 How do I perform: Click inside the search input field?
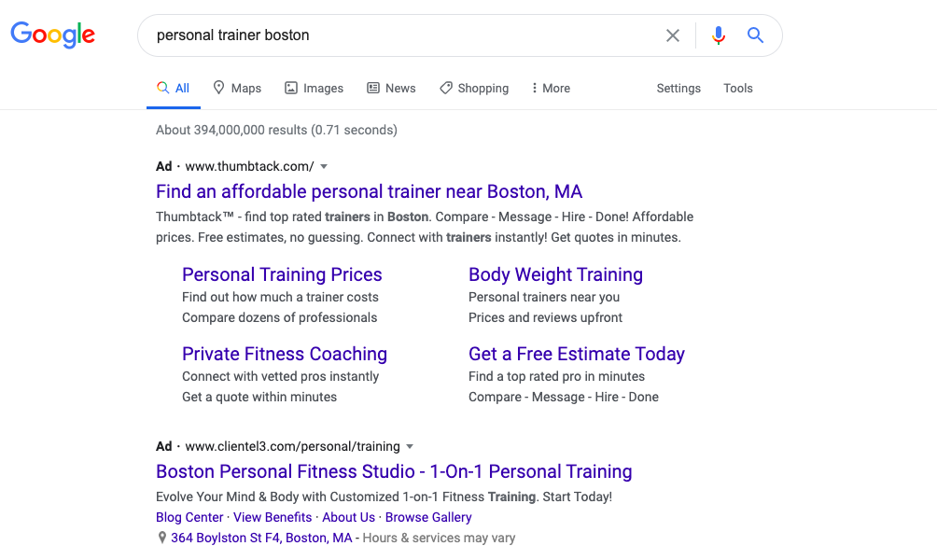(373, 35)
